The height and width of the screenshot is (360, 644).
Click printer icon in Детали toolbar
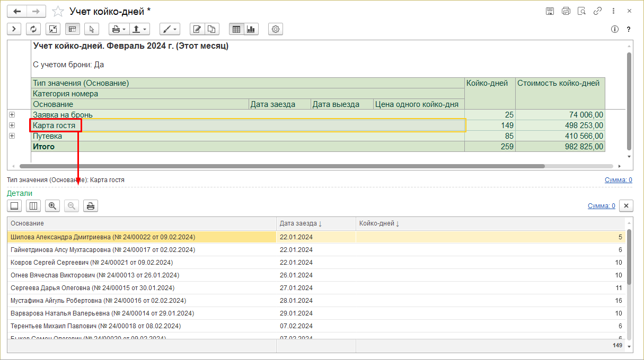91,206
